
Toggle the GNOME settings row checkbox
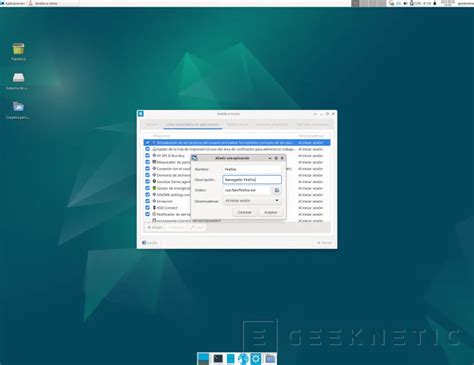(x=147, y=195)
